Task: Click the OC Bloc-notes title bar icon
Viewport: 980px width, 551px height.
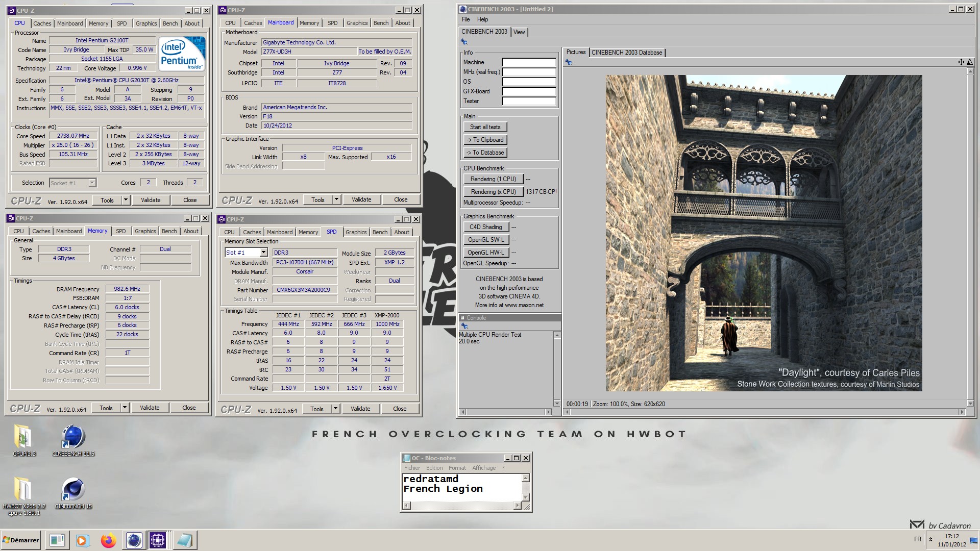Action: click(407, 458)
